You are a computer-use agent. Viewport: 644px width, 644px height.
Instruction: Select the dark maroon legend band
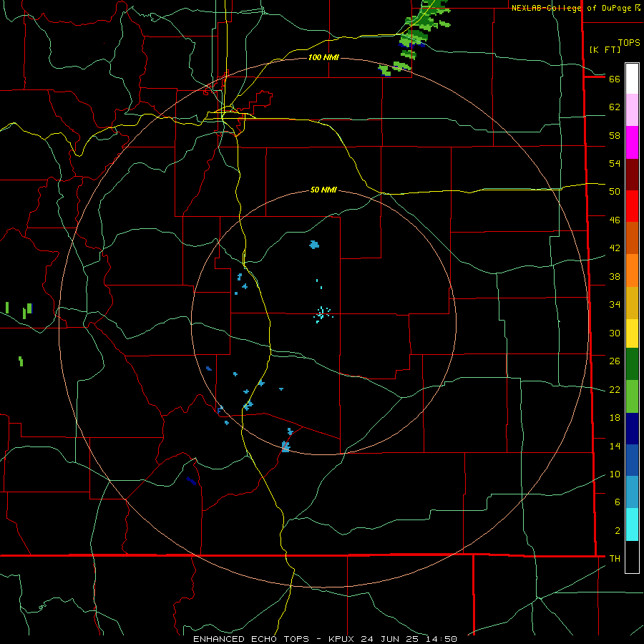coord(632,175)
